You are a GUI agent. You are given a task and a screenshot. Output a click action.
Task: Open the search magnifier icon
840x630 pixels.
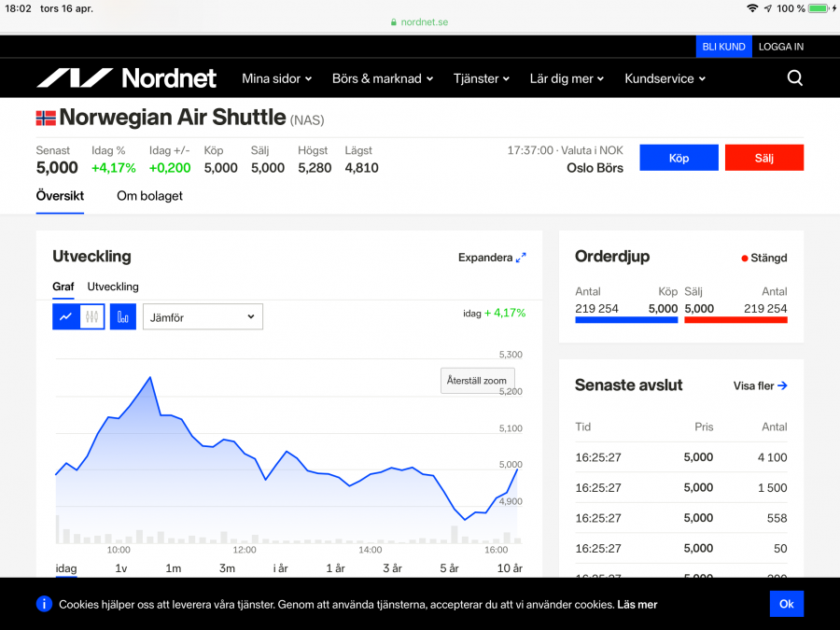794,78
